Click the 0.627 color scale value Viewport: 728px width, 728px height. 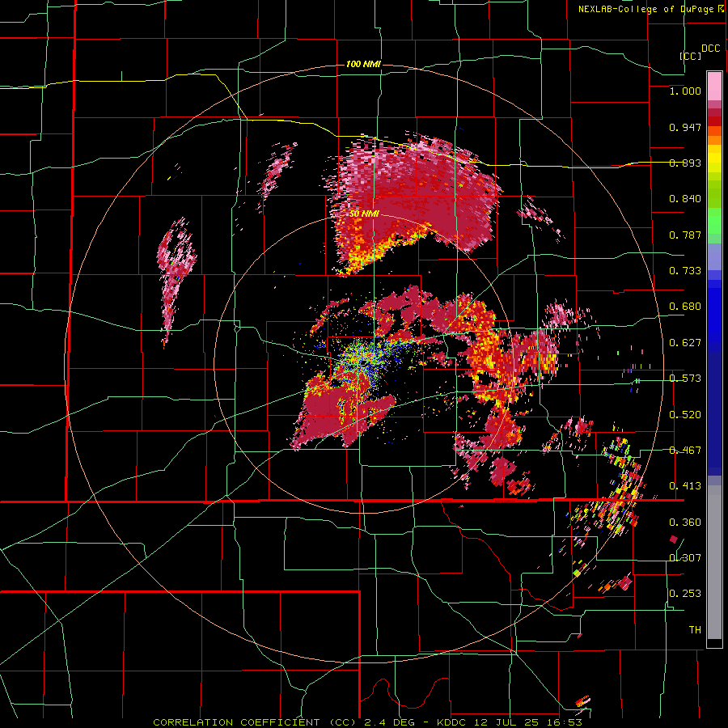pyautogui.click(x=685, y=343)
